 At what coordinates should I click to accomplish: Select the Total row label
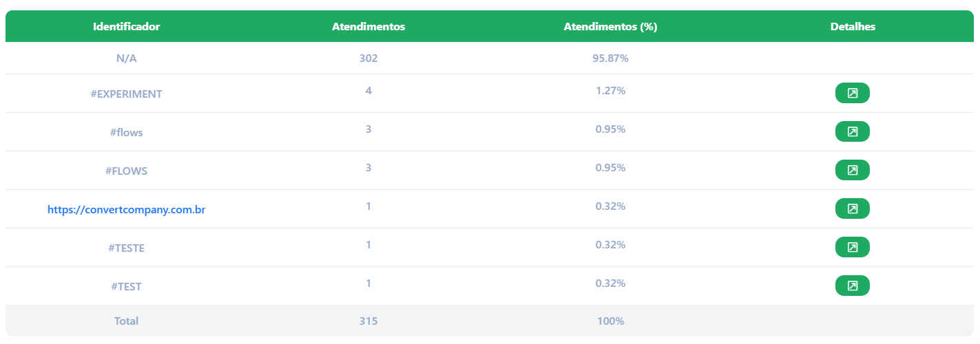pyautogui.click(x=126, y=321)
